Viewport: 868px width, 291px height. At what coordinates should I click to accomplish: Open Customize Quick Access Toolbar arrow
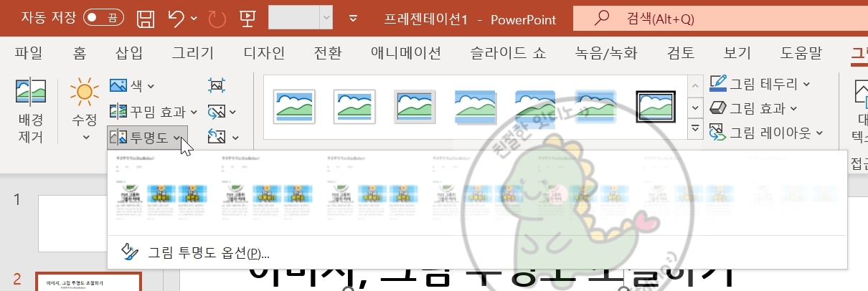pyautogui.click(x=352, y=18)
